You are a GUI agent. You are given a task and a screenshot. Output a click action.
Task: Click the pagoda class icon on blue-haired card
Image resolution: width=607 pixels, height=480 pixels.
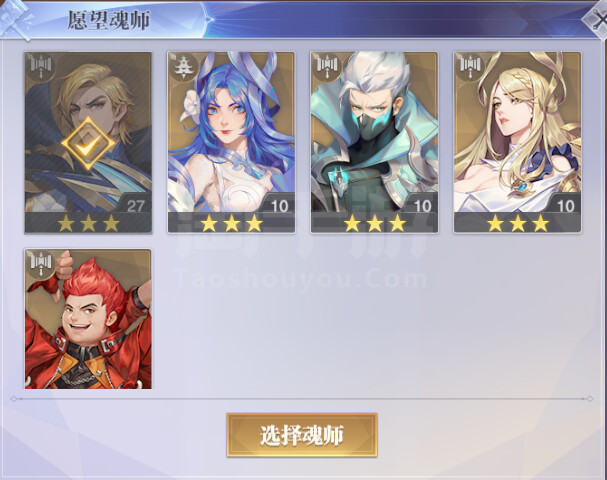184,67
